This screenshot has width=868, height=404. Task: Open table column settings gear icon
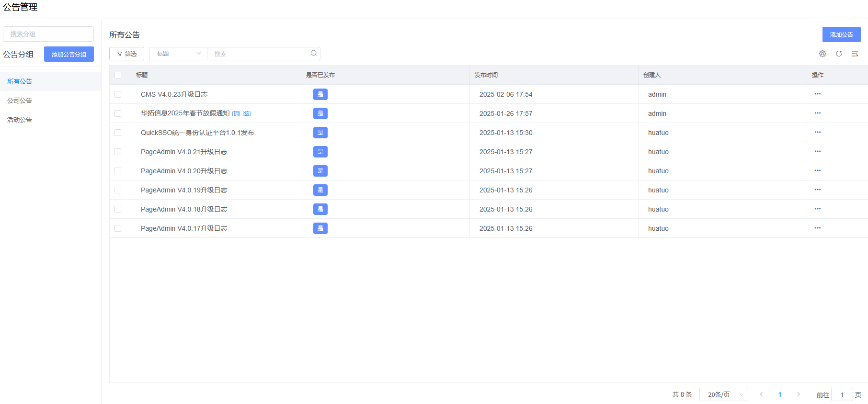(x=822, y=54)
